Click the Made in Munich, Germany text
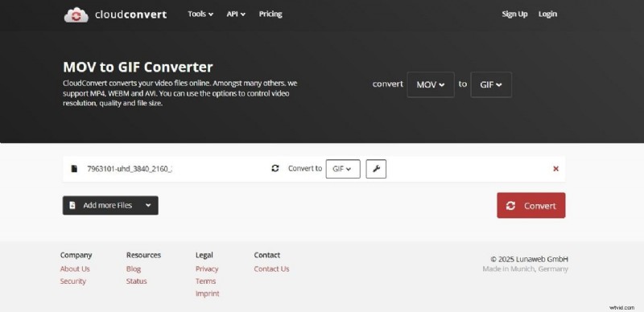This screenshot has height=312, width=644. pyautogui.click(x=525, y=269)
